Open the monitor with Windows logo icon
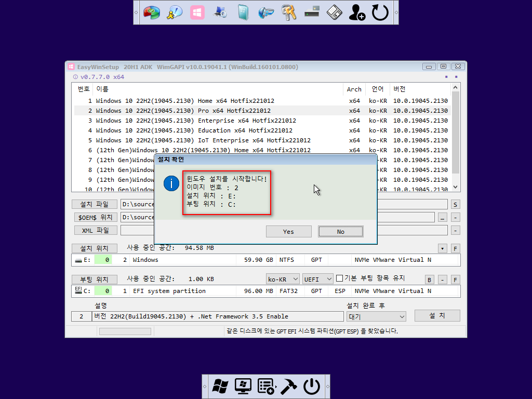Image resolution: width=532 pixels, height=399 pixels. point(243,387)
